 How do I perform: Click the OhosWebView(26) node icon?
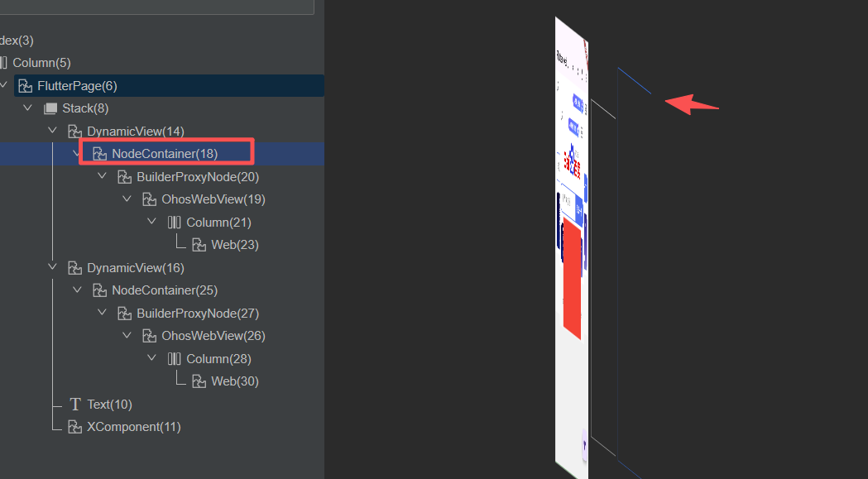[149, 336]
